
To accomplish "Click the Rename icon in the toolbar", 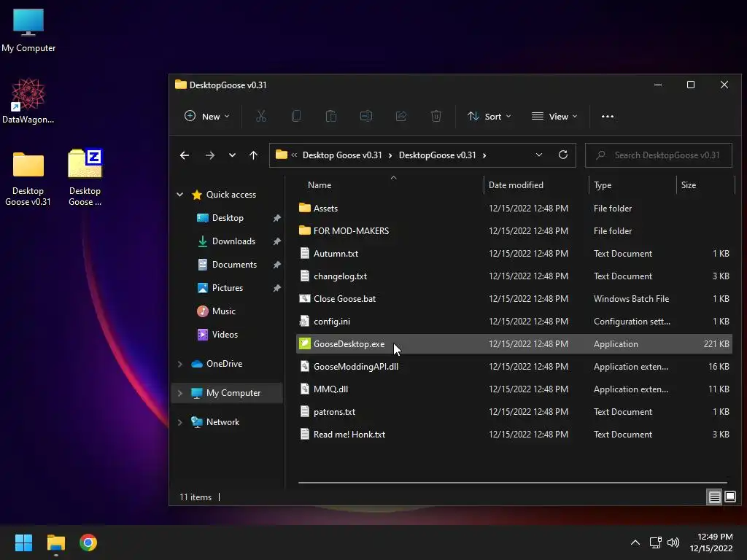I will [366, 116].
